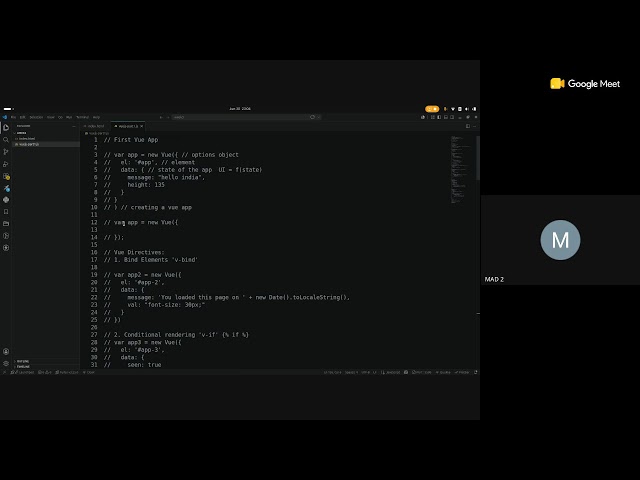Open the Terminal menu
This screenshot has height=480, width=640.
click(82, 117)
